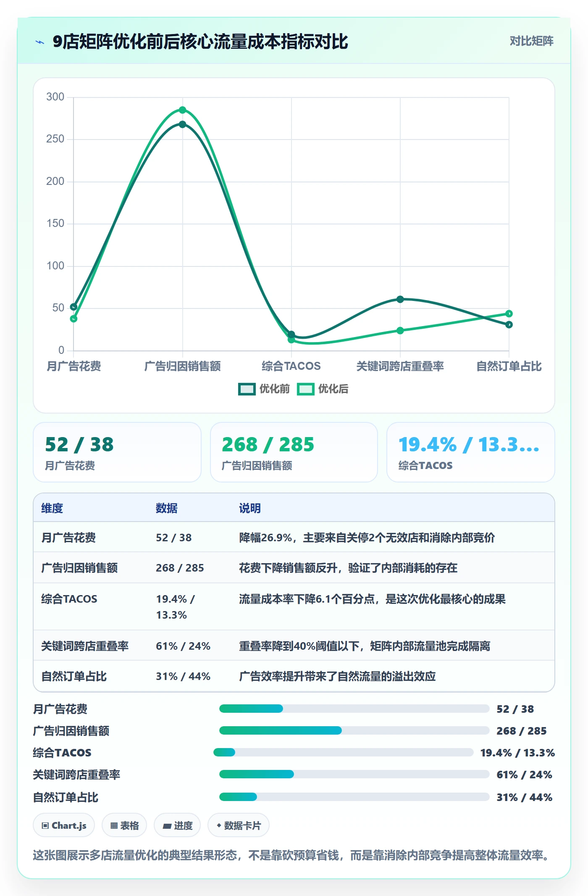Click the diamond icon in 数据卡片 tag
Image resolution: width=588 pixels, height=896 pixels.
[x=219, y=825]
